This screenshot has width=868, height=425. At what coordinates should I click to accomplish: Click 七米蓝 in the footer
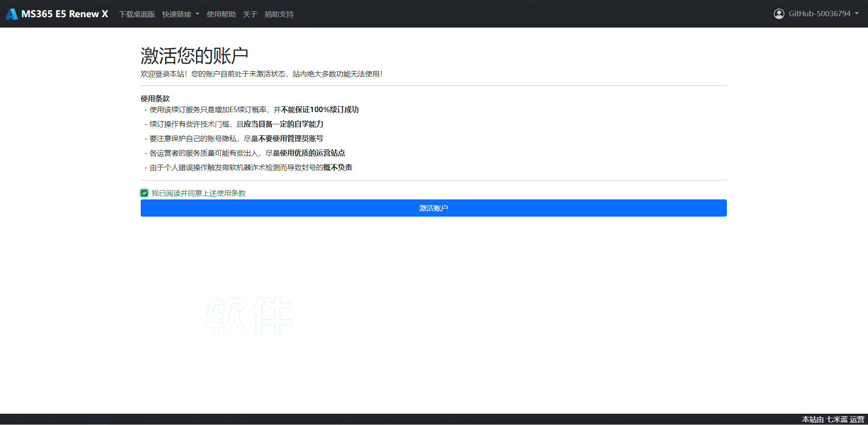tap(836, 419)
